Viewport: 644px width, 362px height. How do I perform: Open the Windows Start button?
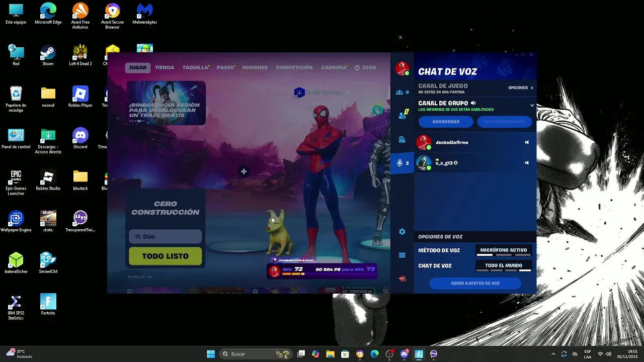coord(211,354)
